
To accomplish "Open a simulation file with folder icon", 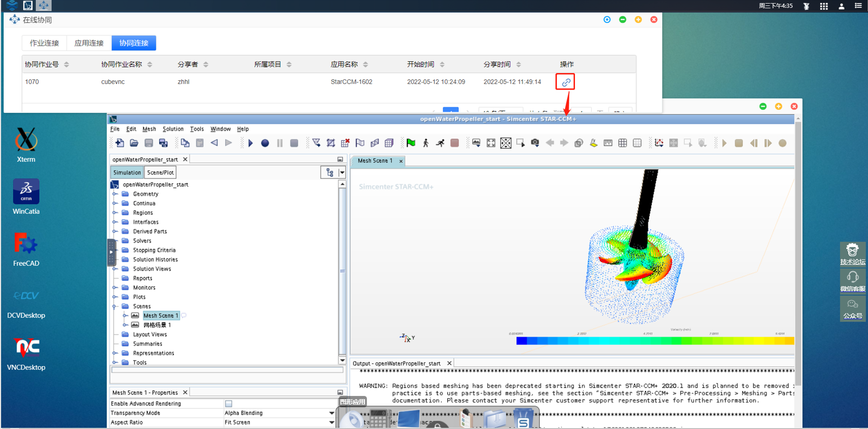I will point(134,143).
